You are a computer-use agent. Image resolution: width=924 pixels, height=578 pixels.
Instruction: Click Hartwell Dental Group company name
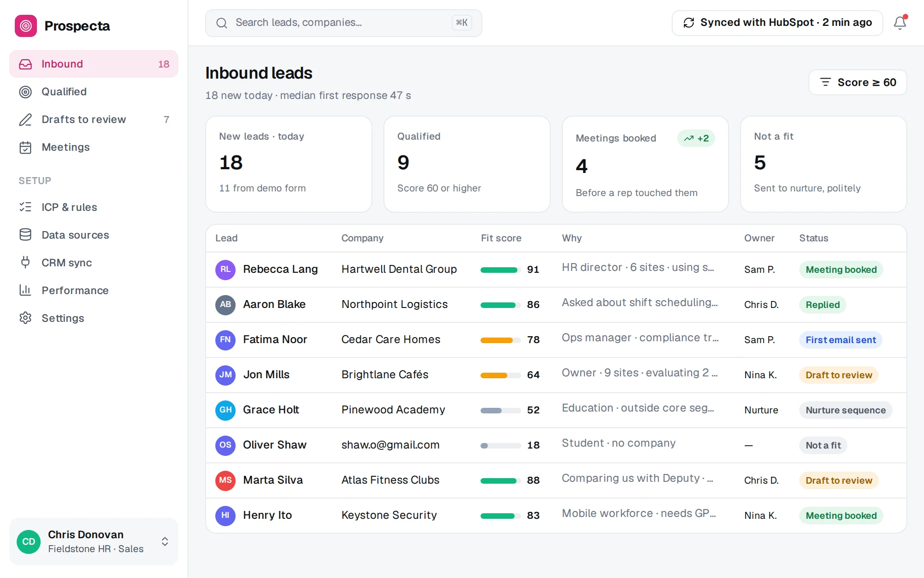pyautogui.click(x=399, y=269)
